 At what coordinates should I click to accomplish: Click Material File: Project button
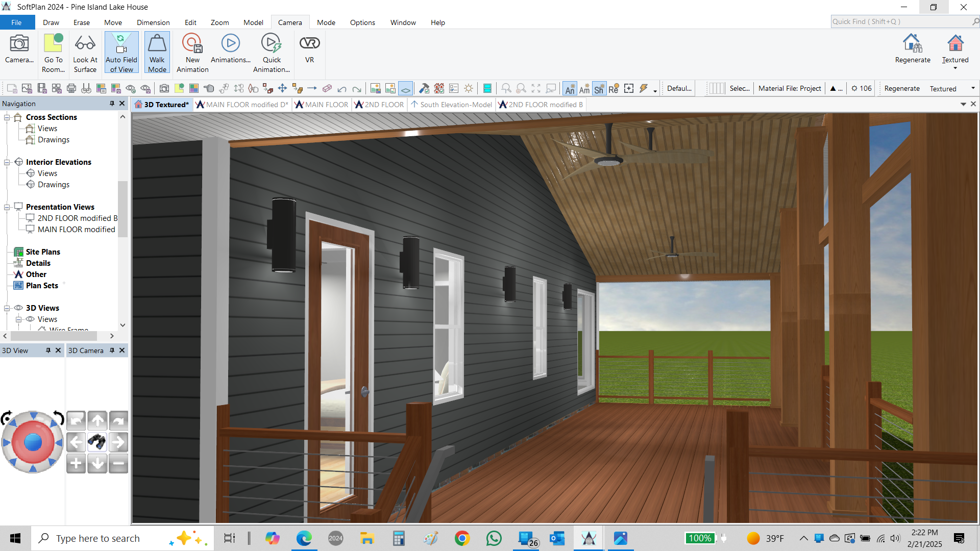[x=789, y=88]
